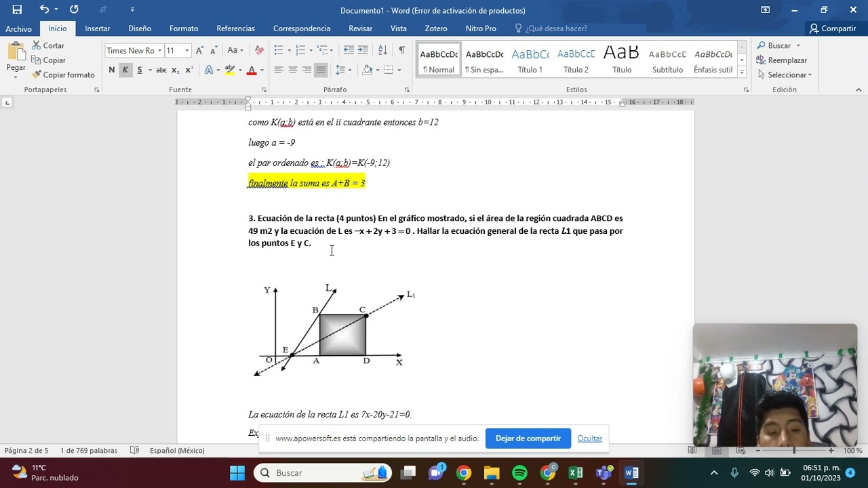Open File Explorer from taskbar
868x488 pixels.
[x=492, y=472]
